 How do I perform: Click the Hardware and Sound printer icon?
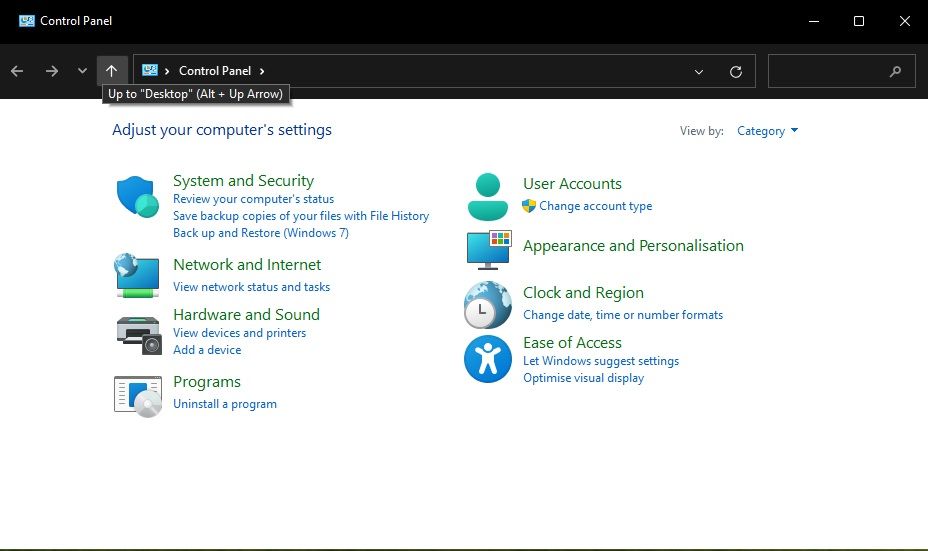(137, 333)
